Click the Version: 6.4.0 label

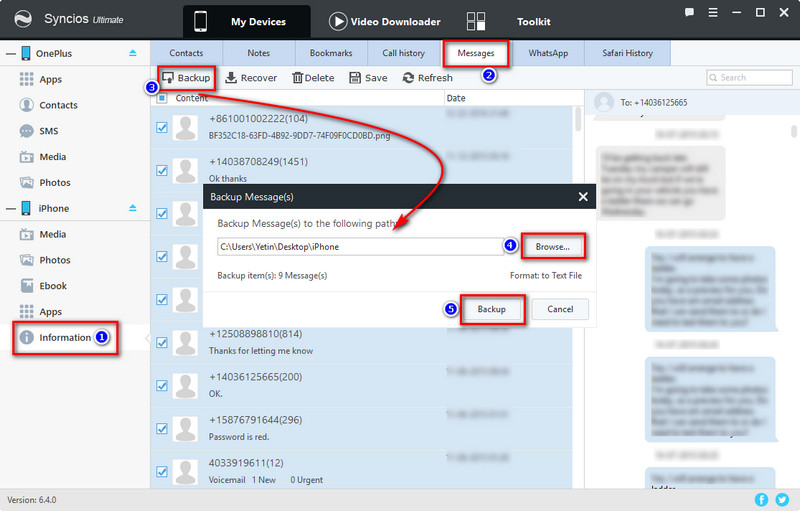(32, 500)
